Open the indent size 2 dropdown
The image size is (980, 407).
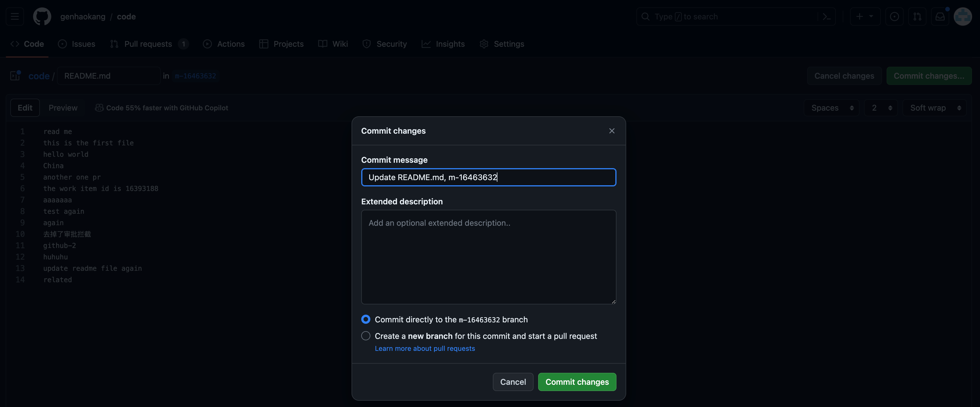(881, 108)
